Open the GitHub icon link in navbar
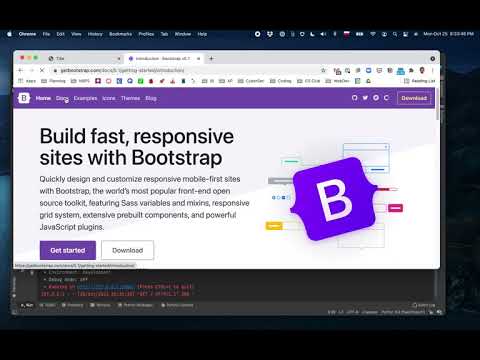 point(355,98)
